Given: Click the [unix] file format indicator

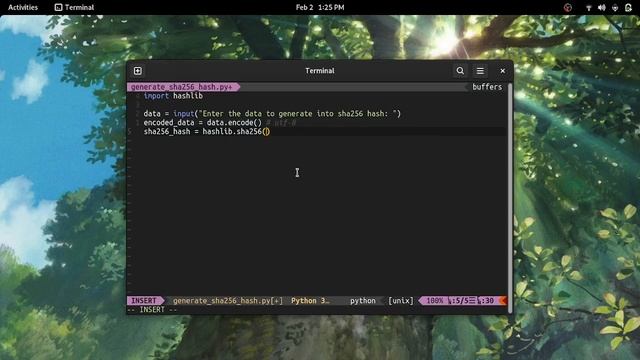Looking at the screenshot, I should coord(400,301).
